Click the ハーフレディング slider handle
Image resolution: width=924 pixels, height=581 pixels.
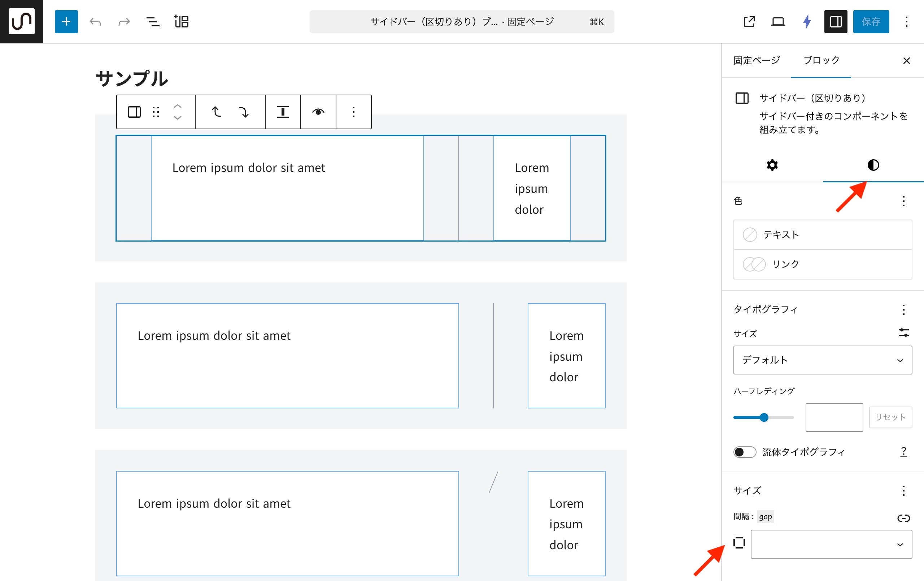point(764,417)
